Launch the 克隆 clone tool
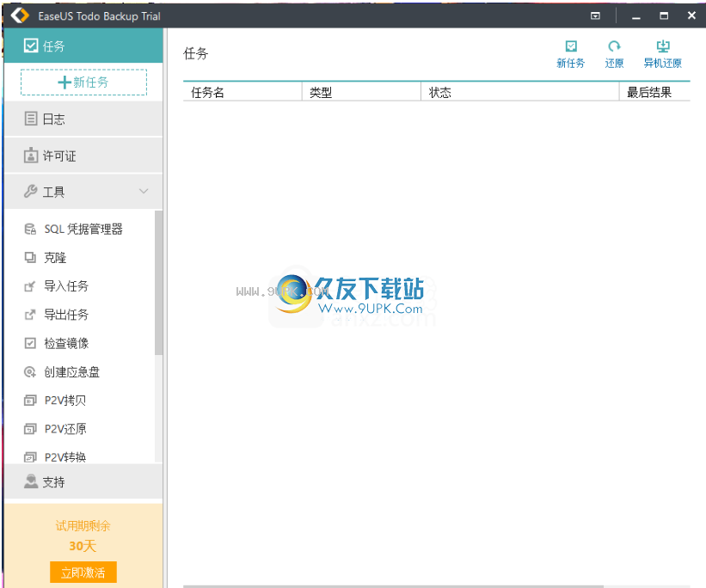This screenshot has width=706, height=588. 55,258
